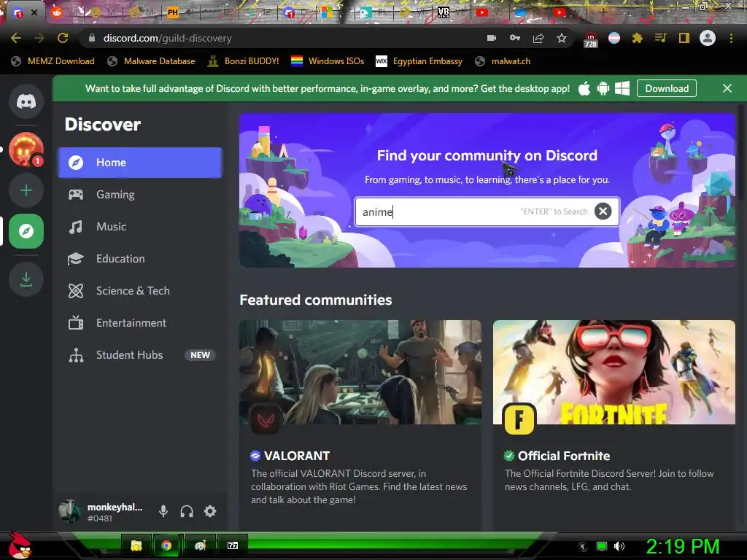The image size is (747, 560).
Task: Click the Official Fortnite server title
Action: click(564, 456)
